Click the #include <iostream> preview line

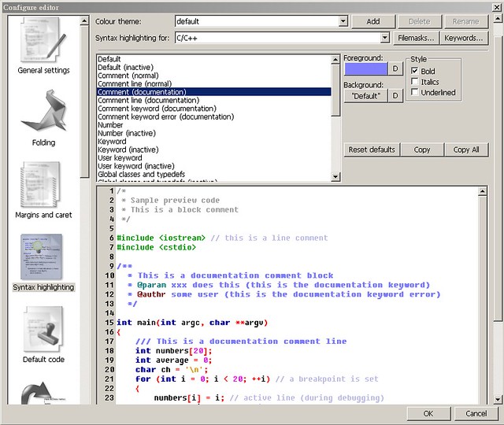pyautogui.click(x=161, y=238)
